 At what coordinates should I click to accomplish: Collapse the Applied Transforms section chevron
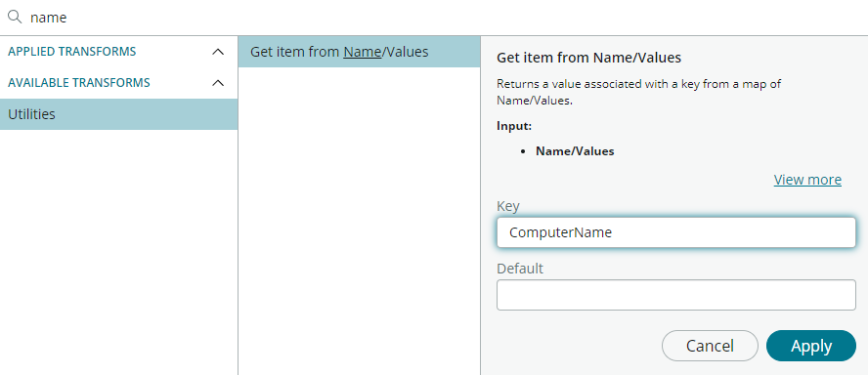[218, 52]
